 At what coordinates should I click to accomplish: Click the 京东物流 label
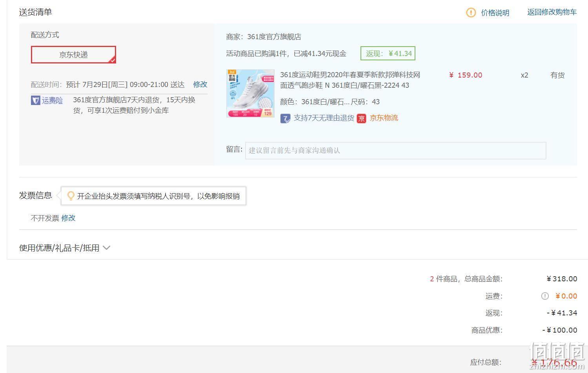[384, 118]
